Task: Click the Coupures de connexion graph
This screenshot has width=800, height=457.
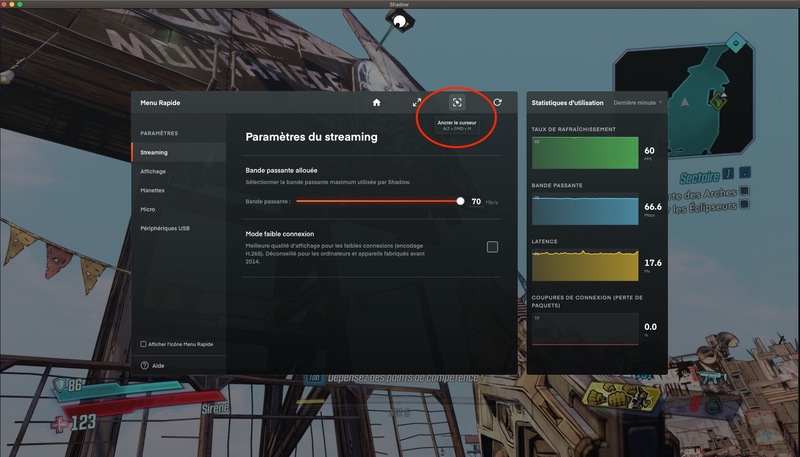Action: click(x=585, y=329)
